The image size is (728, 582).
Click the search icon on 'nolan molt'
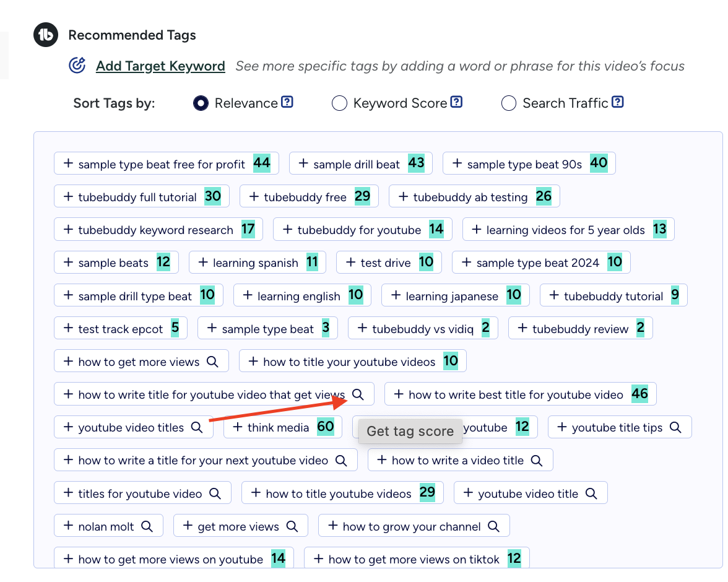coord(147,526)
